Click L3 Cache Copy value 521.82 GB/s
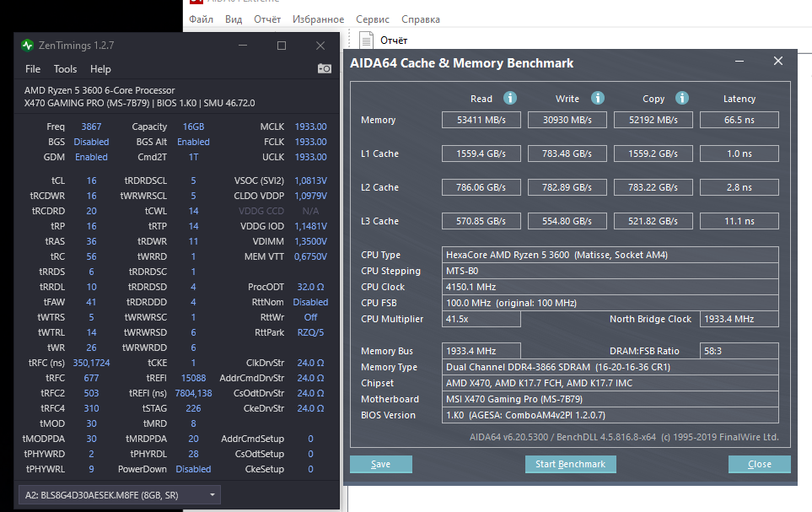 pos(653,221)
